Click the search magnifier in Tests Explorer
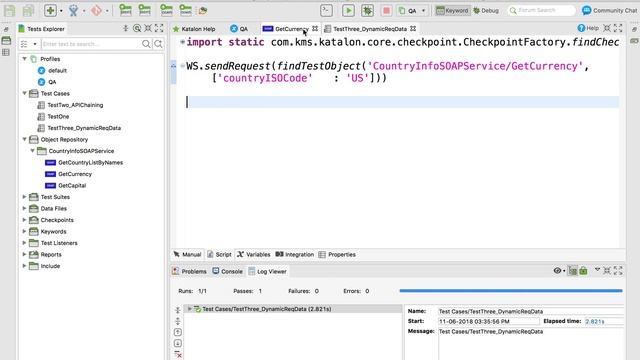 (x=146, y=44)
